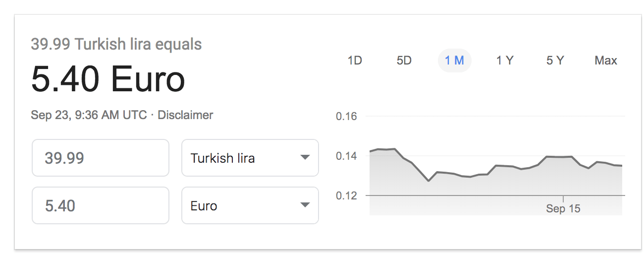
Task: Click the Sep 23, 9:36 AM UTC timestamp
Action: [x=89, y=115]
